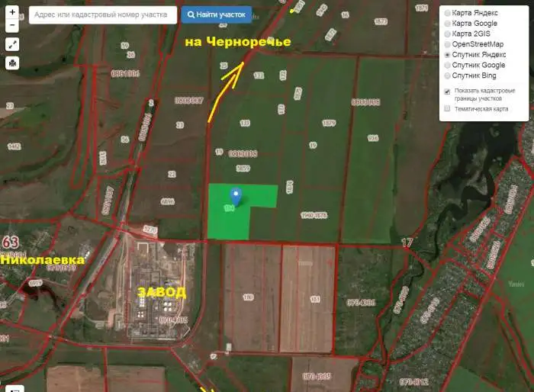The height and width of the screenshot is (392, 534).
Task: Click the Найти участок button
Action: tap(217, 14)
